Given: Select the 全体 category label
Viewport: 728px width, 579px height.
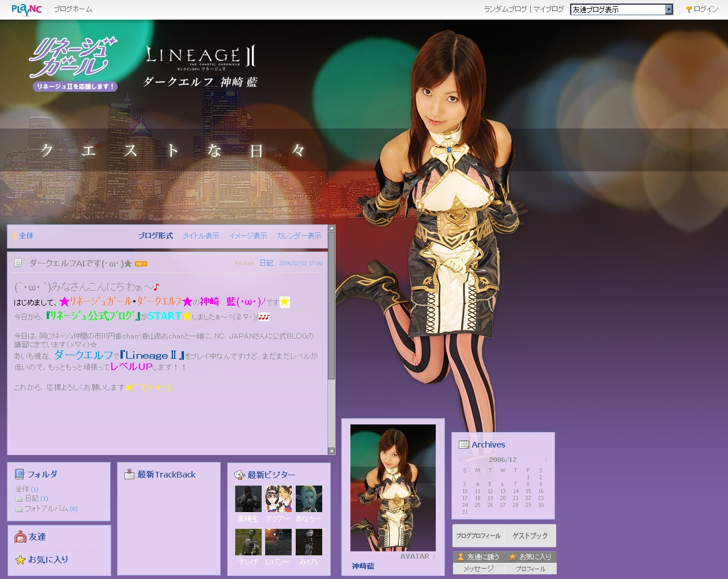Looking at the screenshot, I should [x=26, y=236].
